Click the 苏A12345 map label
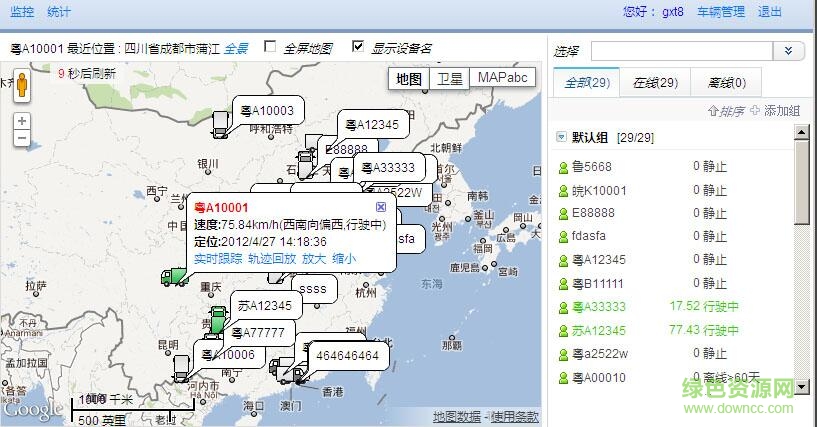Image resolution: width=817 pixels, height=427 pixels. point(265,306)
